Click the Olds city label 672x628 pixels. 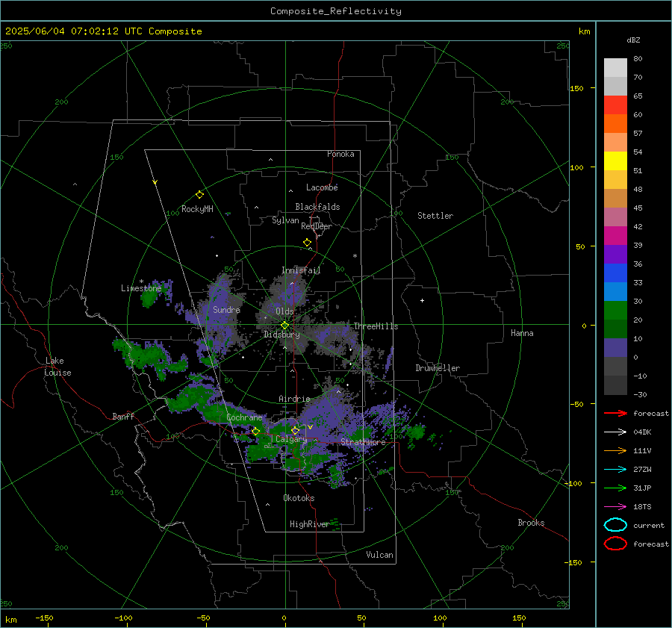284,311
